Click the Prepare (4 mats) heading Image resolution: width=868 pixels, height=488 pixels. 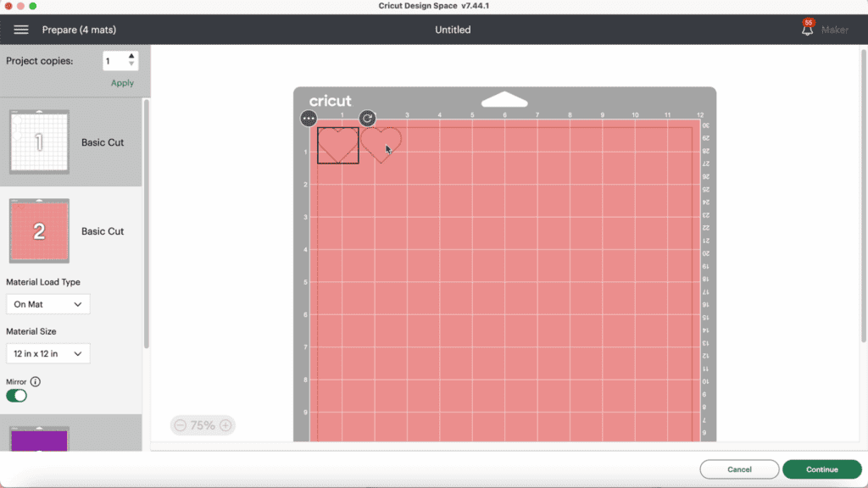point(79,30)
